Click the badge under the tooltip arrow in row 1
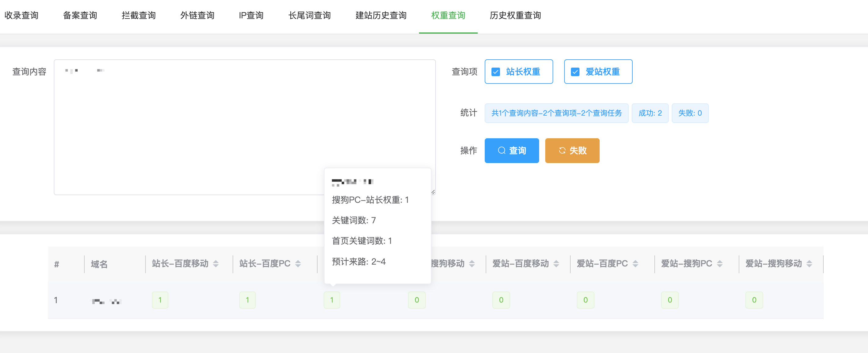 [x=332, y=300]
